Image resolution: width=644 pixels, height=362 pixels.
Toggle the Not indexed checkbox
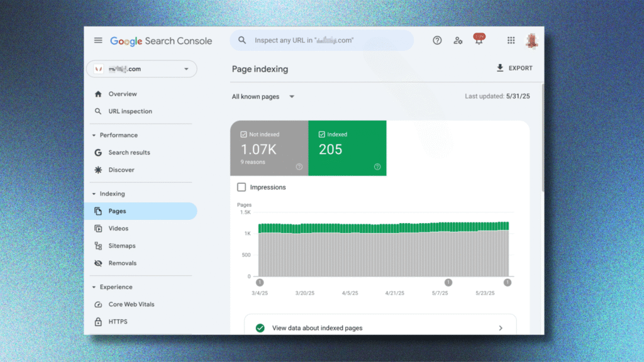pos(243,134)
